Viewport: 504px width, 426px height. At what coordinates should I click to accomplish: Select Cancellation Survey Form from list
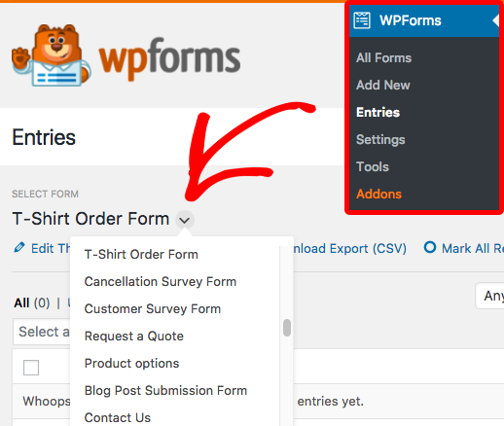coord(161,282)
